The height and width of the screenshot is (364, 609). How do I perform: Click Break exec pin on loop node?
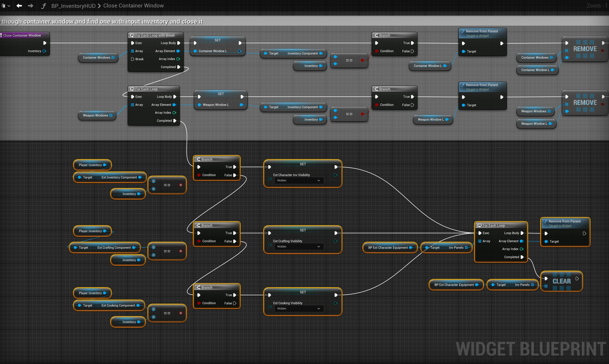(x=133, y=59)
